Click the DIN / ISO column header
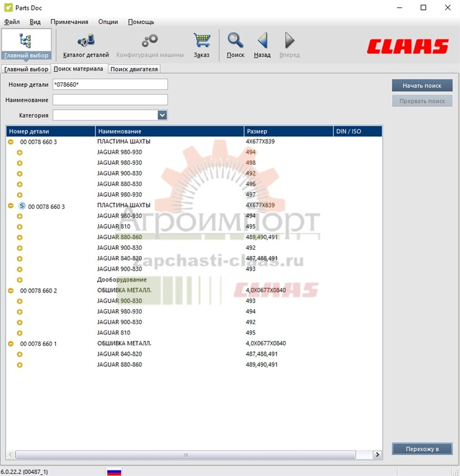 click(x=358, y=131)
